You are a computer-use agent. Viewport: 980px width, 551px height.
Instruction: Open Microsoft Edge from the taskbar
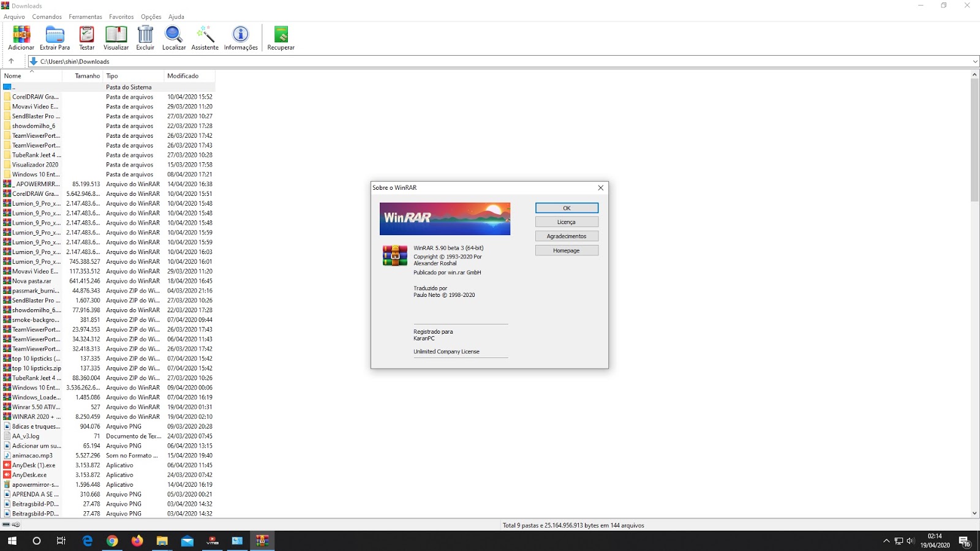pyautogui.click(x=88, y=541)
